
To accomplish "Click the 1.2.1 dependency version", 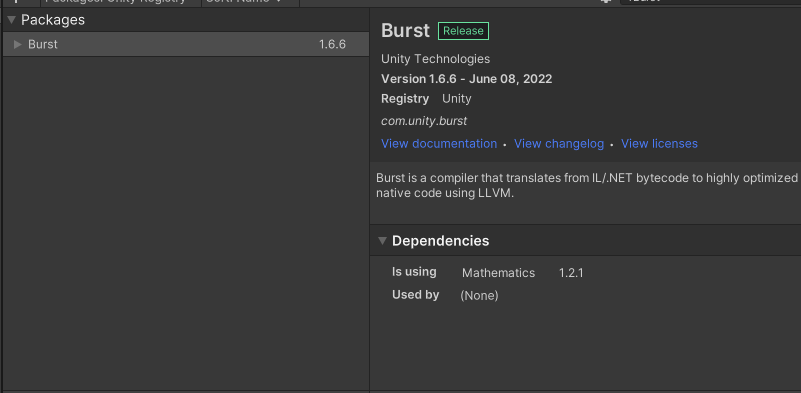I will coord(571,273).
